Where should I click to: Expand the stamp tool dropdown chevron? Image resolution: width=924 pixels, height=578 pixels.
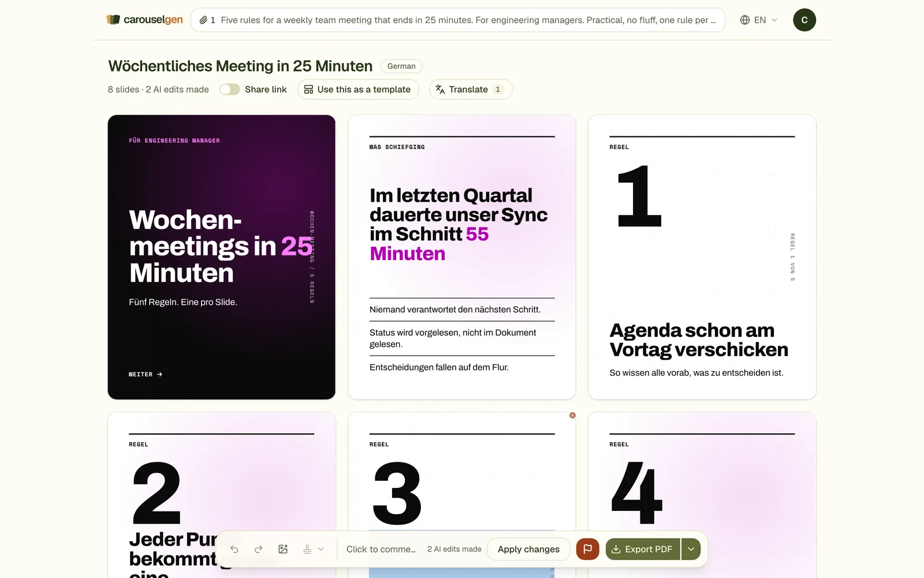[321, 549]
